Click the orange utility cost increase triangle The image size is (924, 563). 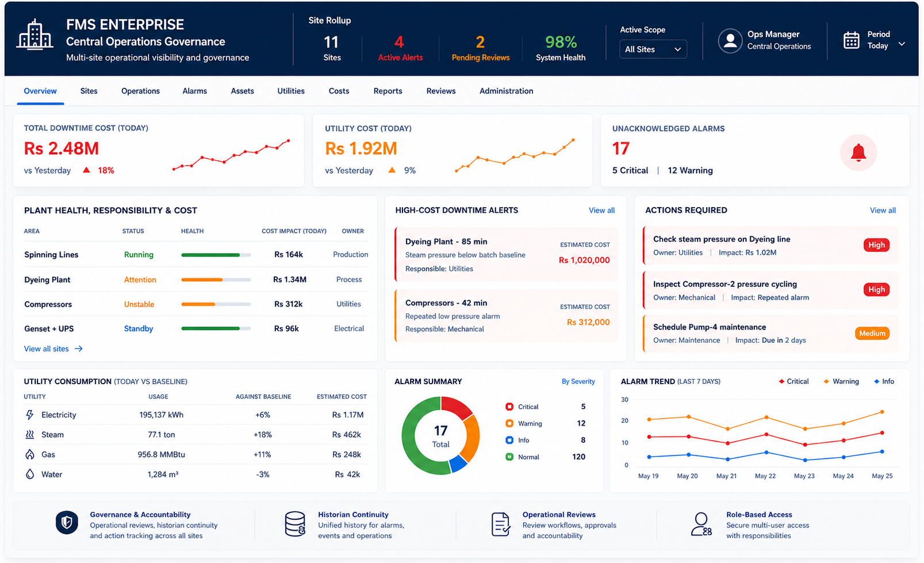click(x=392, y=170)
